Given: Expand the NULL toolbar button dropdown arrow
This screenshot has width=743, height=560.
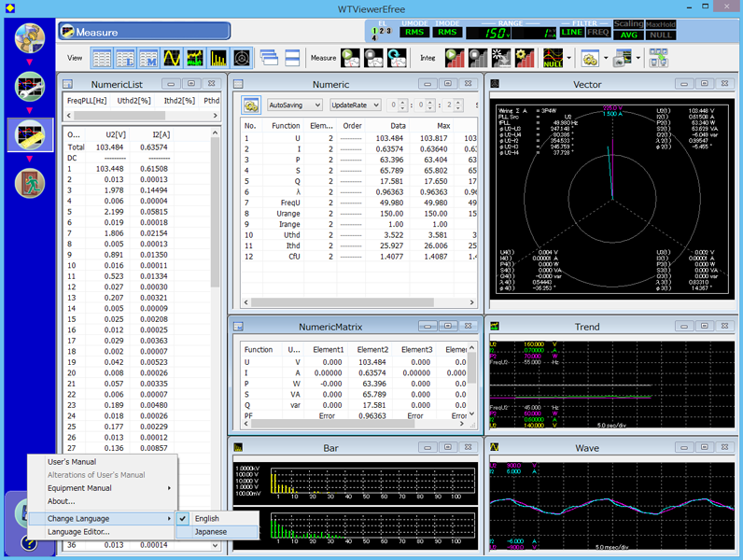Looking at the screenshot, I should click(568, 58).
